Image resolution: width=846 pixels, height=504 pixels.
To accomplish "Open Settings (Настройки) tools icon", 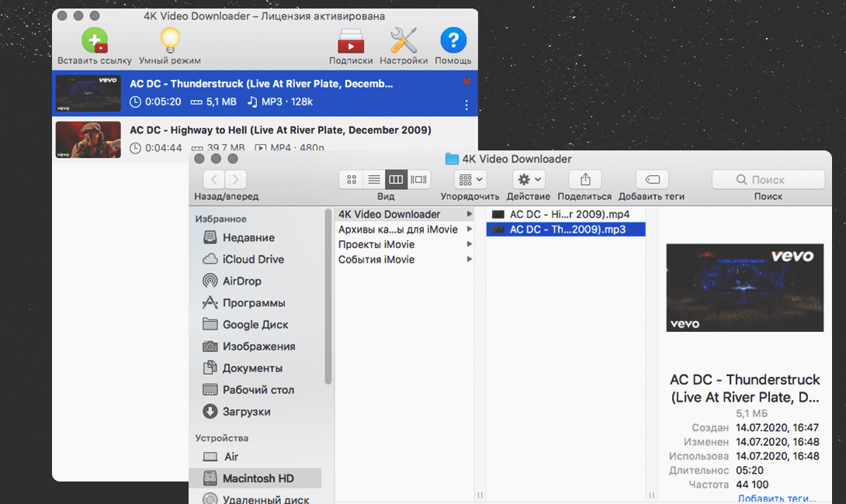I will [404, 40].
